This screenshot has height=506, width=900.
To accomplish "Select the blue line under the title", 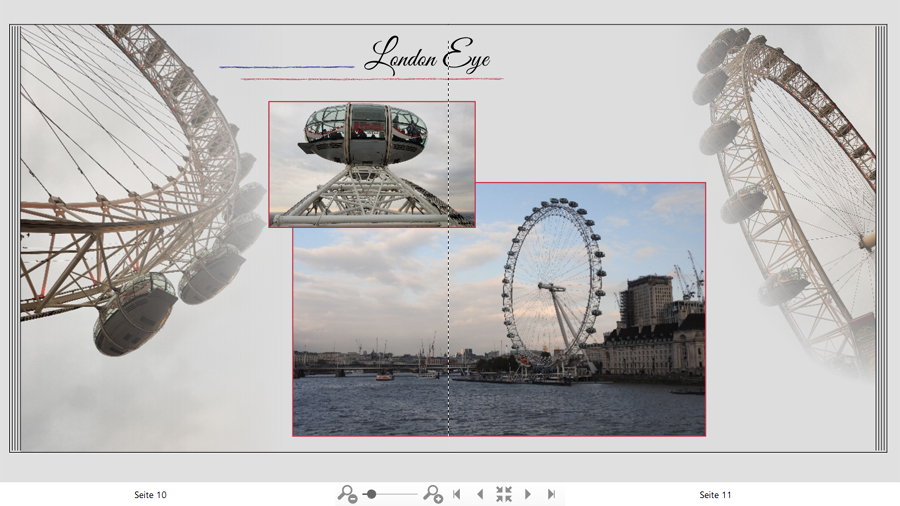I will coord(286,67).
